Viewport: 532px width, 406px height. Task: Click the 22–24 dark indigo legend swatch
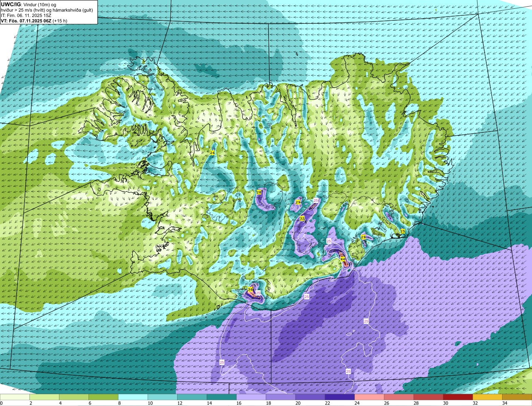(340, 397)
